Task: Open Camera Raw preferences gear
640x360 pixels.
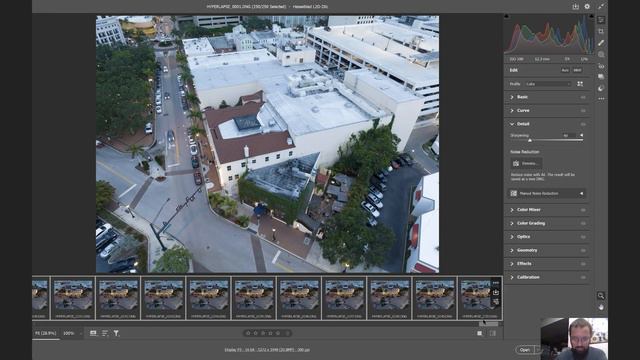Action: point(587,7)
